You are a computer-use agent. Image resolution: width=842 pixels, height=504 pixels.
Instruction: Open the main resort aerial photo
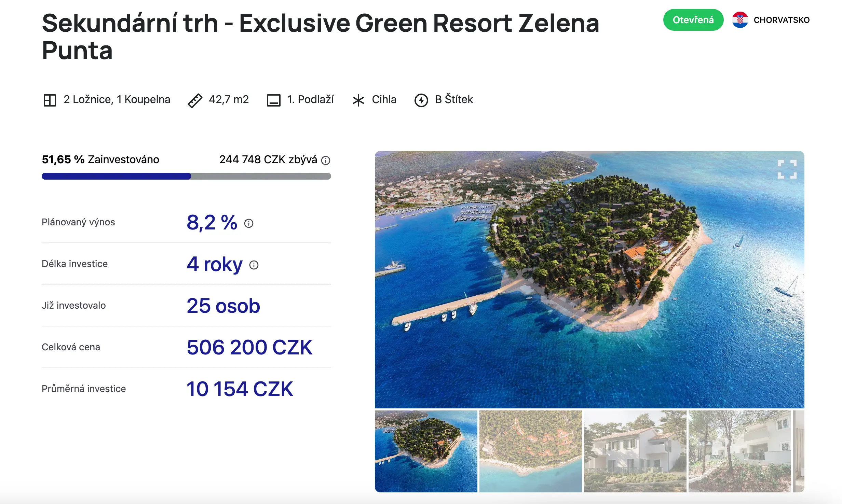(589, 279)
